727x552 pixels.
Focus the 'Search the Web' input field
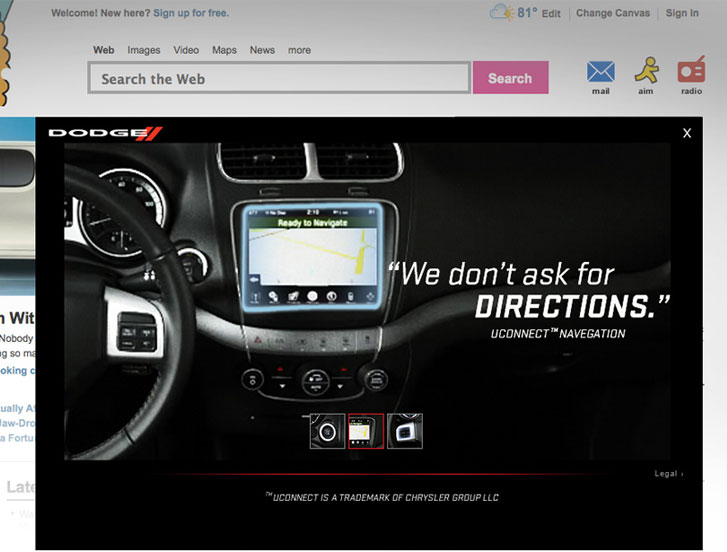(279, 78)
